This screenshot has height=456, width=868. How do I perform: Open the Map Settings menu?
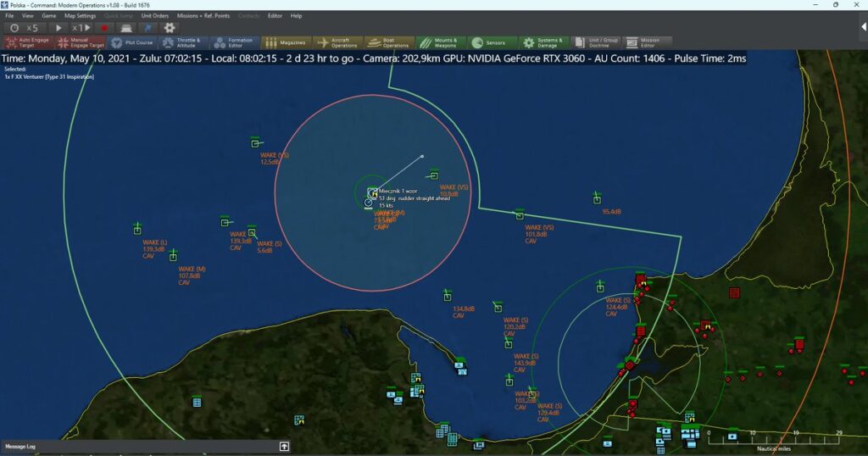(x=81, y=16)
